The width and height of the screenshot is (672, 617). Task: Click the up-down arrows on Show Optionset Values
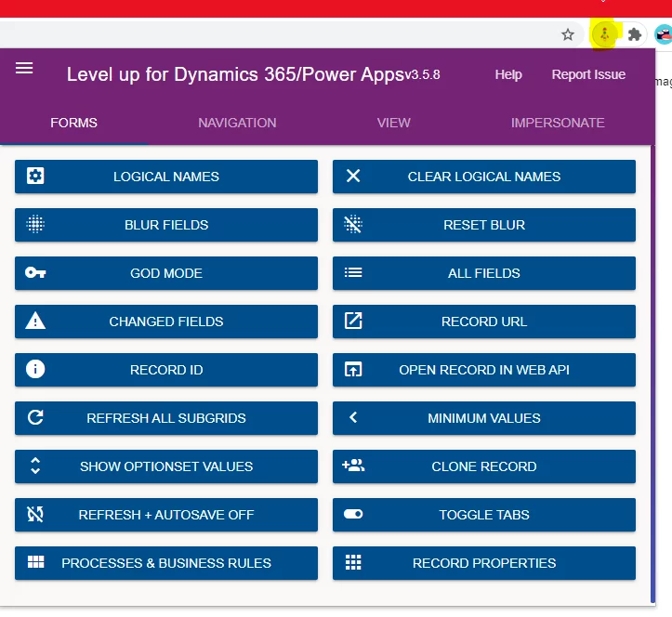(35, 466)
